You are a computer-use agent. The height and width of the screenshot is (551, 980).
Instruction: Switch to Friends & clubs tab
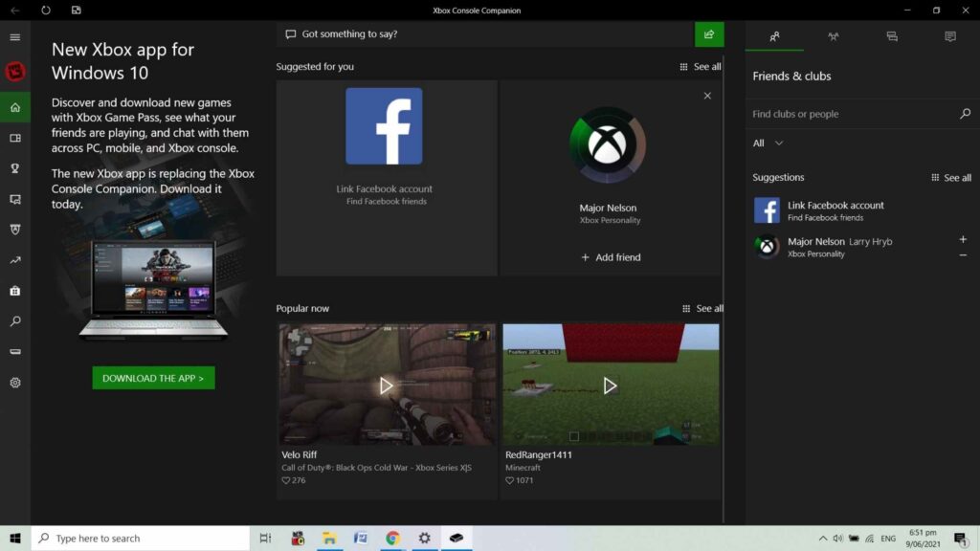coord(774,37)
